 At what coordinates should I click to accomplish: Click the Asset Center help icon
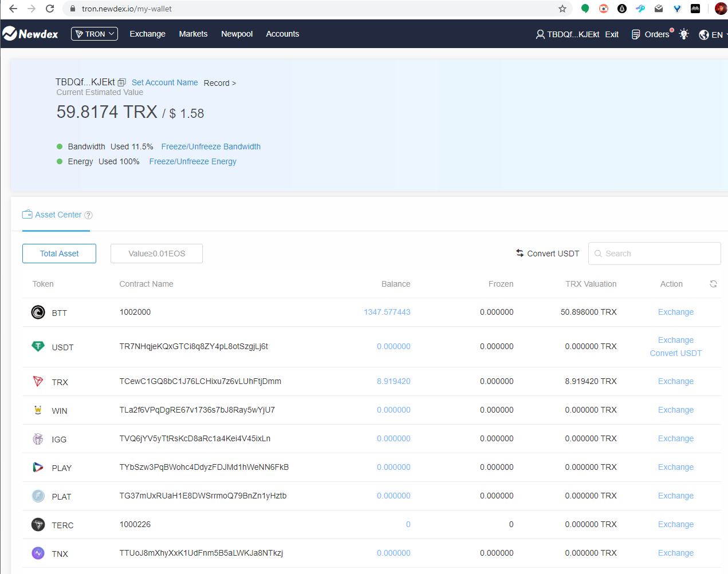(x=88, y=215)
